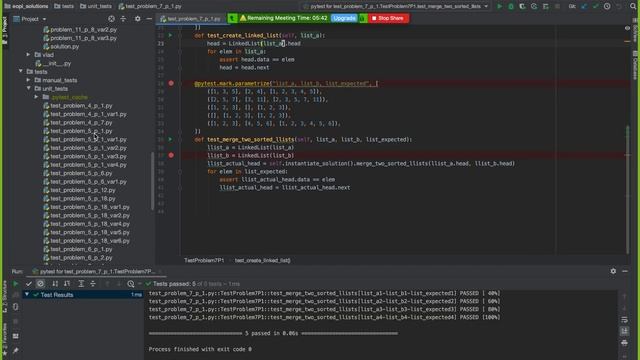Image resolution: width=640 pixels, height=360 pixels.
Task: Click the Project tree scrollbar
Action: coord(153,180)
